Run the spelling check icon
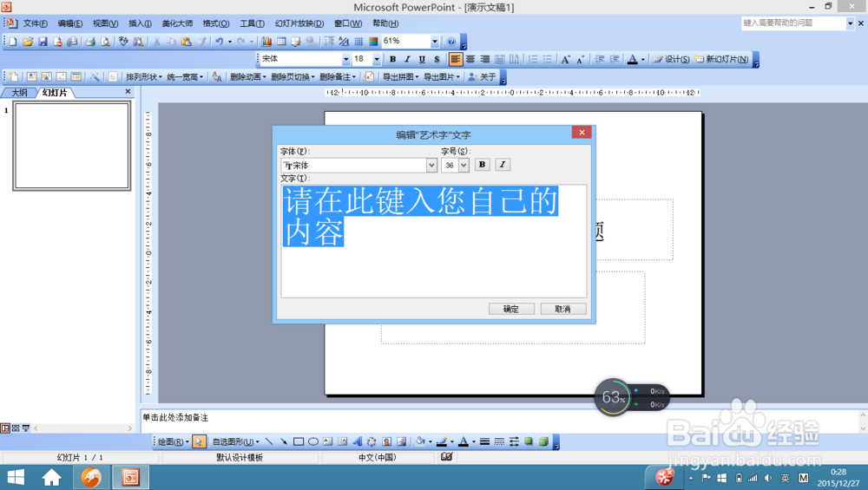Screen dimensions: 868x490 click(x=123, y=42)
